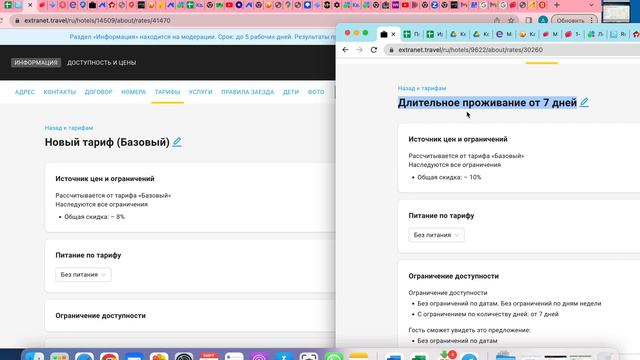Open ДОСТУПНОСТЬ И ЦЕНЫ section

(102, 62)
